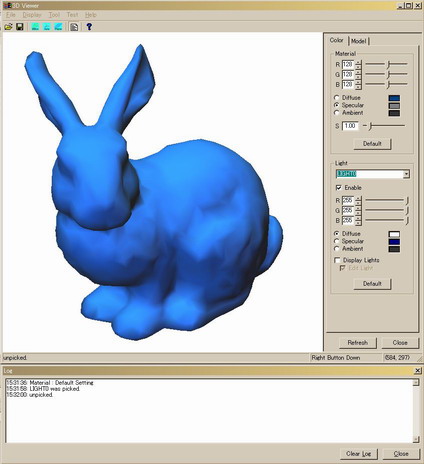This screenshot has height=464, width=424.
Task: Click the Log panel Close button
Action: (x=401, y=454)
